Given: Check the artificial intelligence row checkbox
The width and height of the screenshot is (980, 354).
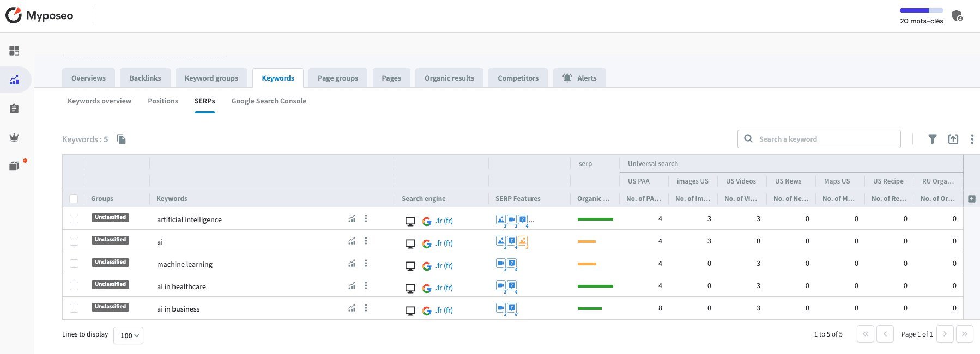Looking at the screenshot, I should coord(74,219).
